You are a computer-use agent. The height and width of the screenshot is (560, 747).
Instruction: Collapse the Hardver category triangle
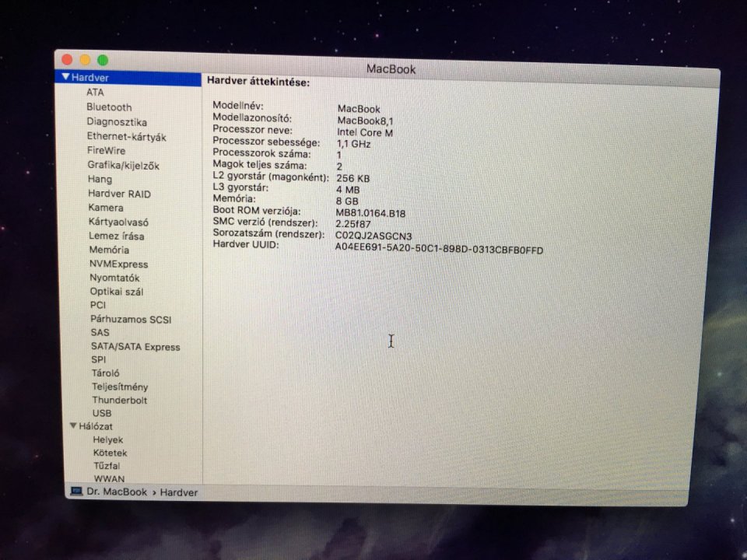65,77
